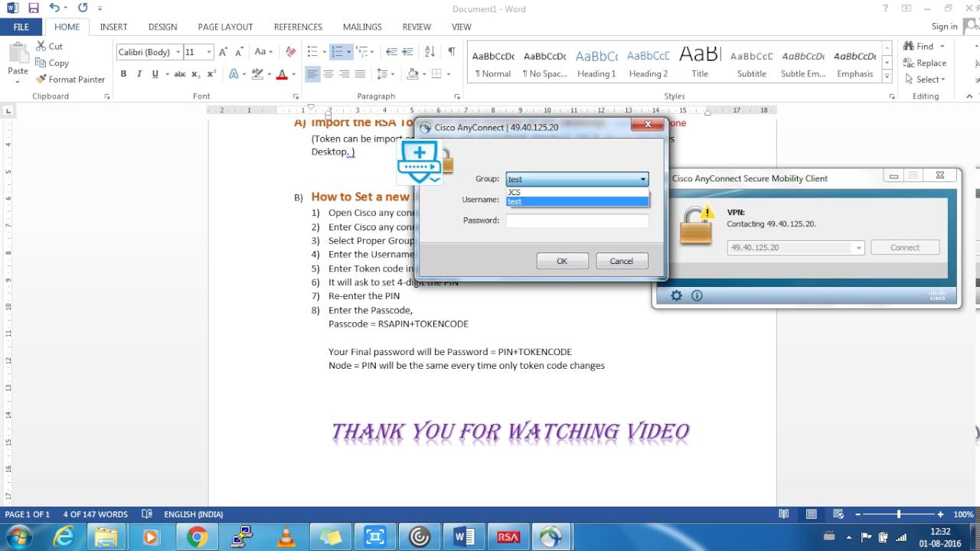Screen dimensions: 980x551
Task: Open the Font dialog launcher
Action: (296, 96)
